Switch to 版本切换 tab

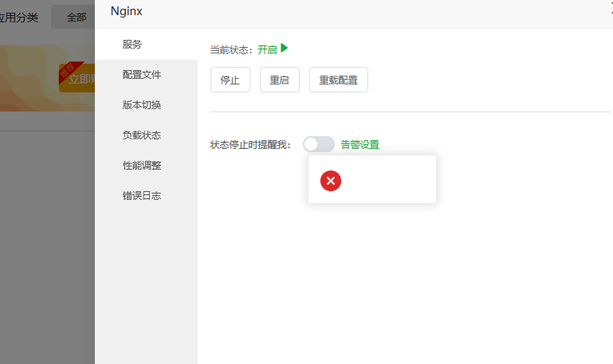146,104
